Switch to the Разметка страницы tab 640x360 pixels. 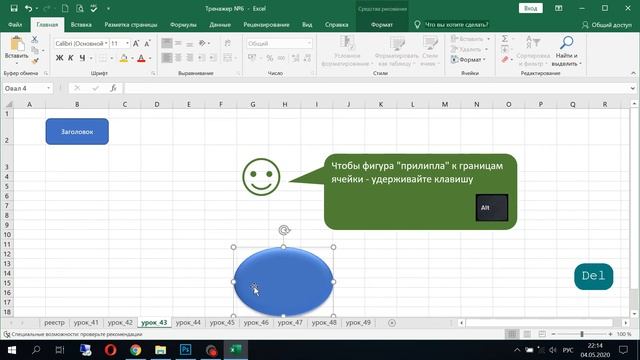pyautogui.click(x=131, y=24)
